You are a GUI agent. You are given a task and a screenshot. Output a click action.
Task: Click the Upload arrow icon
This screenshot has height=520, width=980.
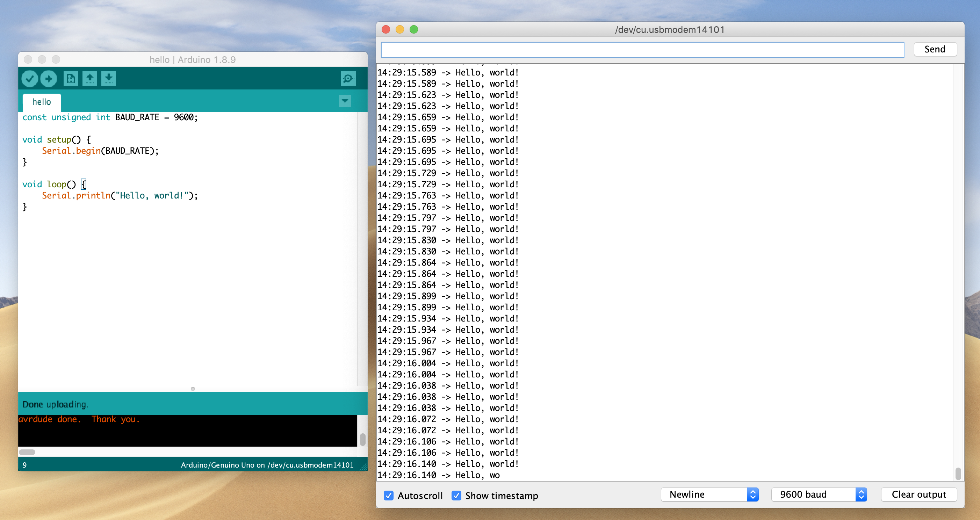tap(49, 79)
